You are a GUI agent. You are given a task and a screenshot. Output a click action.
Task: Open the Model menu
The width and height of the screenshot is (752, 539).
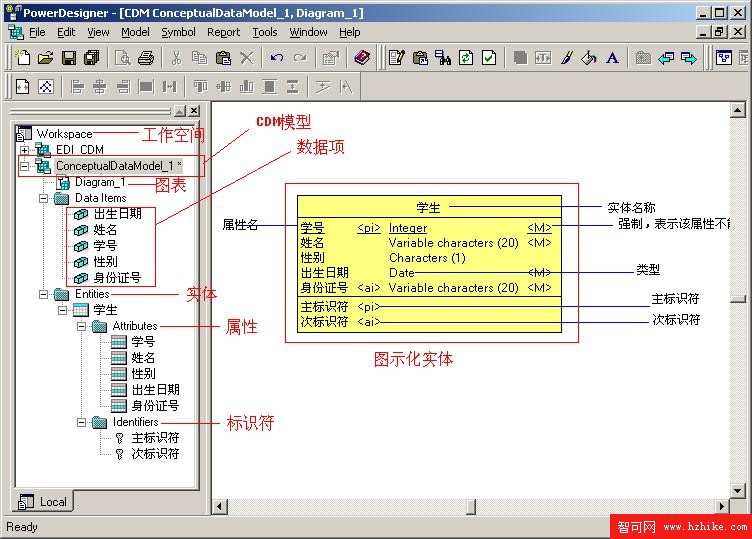pyautogui.click(x=135, y=32)
